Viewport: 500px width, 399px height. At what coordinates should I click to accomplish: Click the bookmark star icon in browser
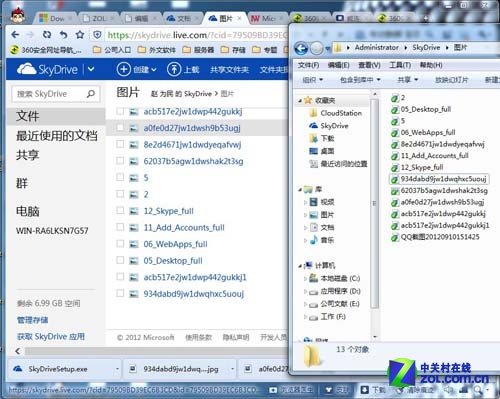tap(80, 34)
